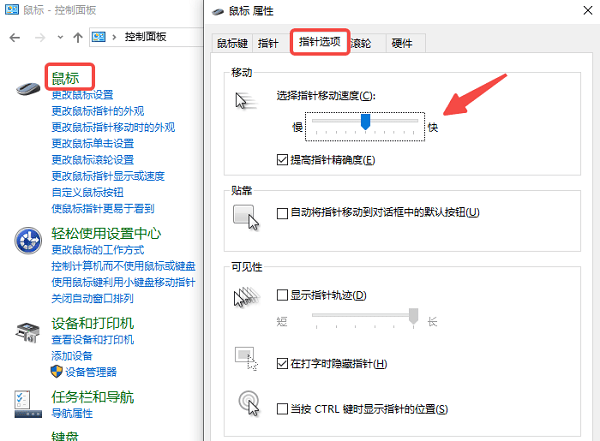Open 自定义鼠标按钮 link
The width and height of the screenshot is (600, 441).
click(87, 192)
